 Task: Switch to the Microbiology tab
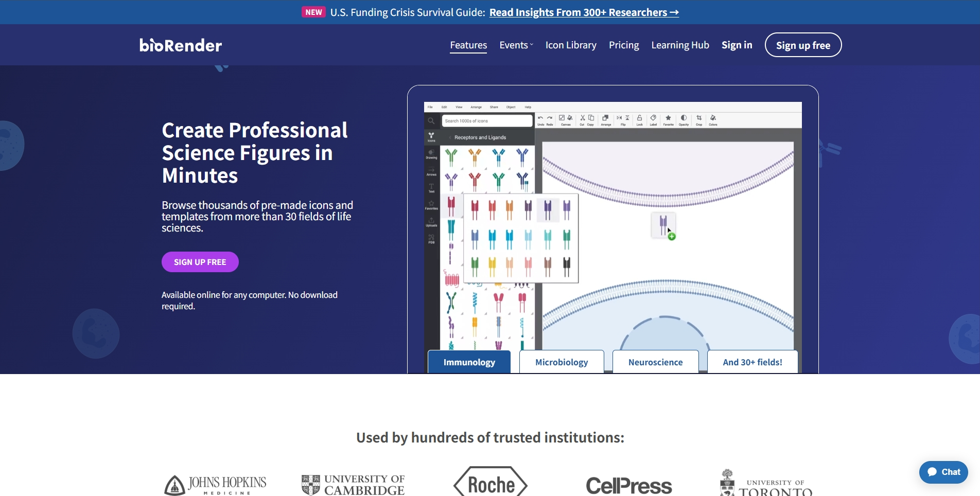pos(561,362)
